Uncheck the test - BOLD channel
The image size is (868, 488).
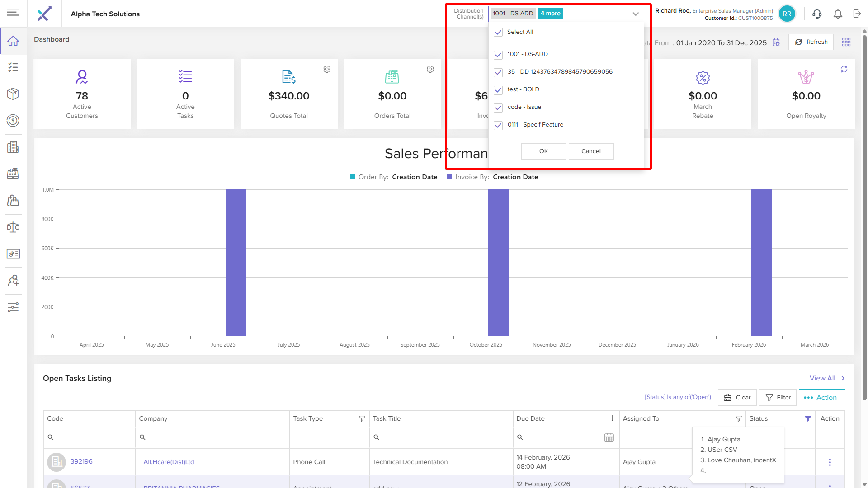tap(498, 90)
